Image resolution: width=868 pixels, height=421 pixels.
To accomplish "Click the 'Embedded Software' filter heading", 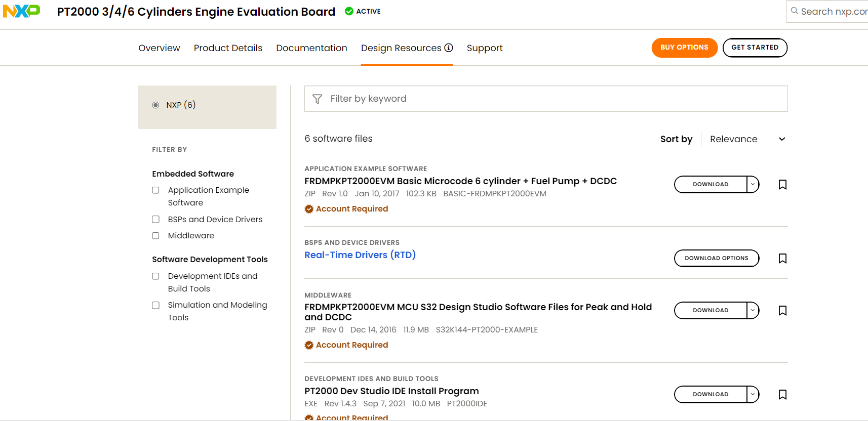I will [193, 174].
